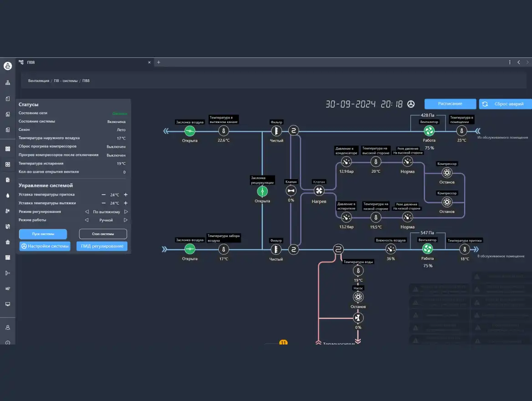Screen dimensions: 532x401
Task: Increase the supply temperature setpoint with plus
Action: point(126,195)
